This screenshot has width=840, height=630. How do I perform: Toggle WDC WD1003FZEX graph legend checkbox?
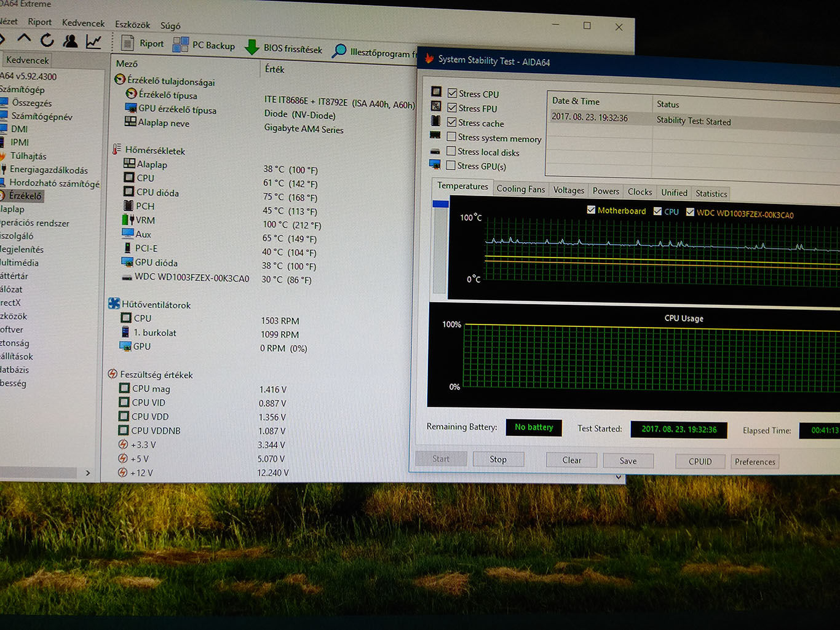click(690, 212)
